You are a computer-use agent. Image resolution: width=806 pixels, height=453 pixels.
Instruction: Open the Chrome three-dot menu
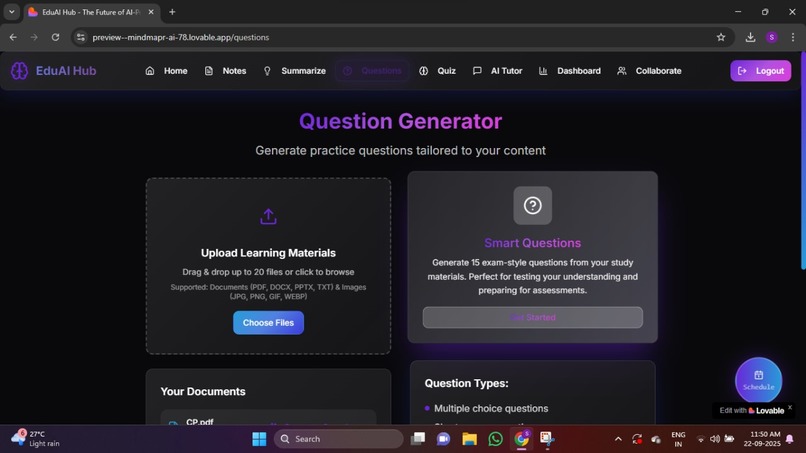coord(793,37)
